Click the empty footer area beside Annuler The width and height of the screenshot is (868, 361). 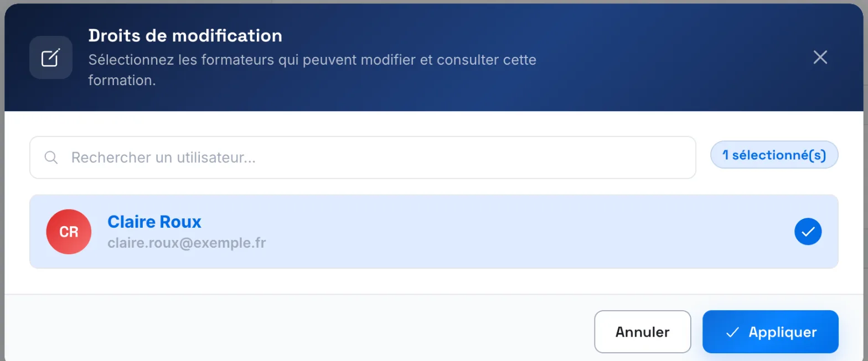(x=299, y=332)
